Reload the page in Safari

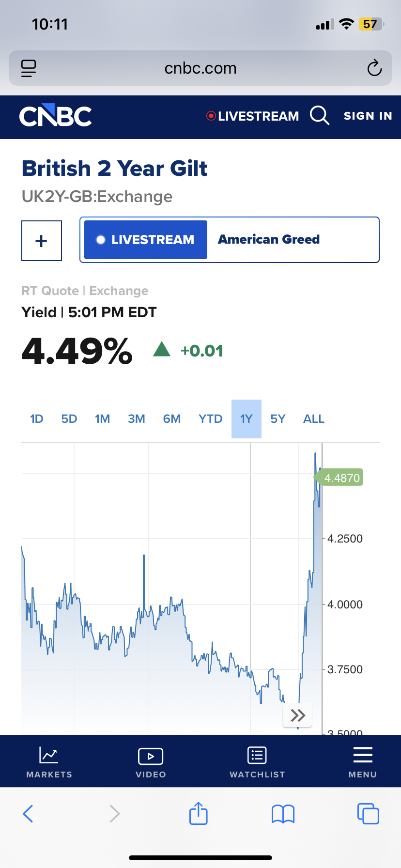374,68
